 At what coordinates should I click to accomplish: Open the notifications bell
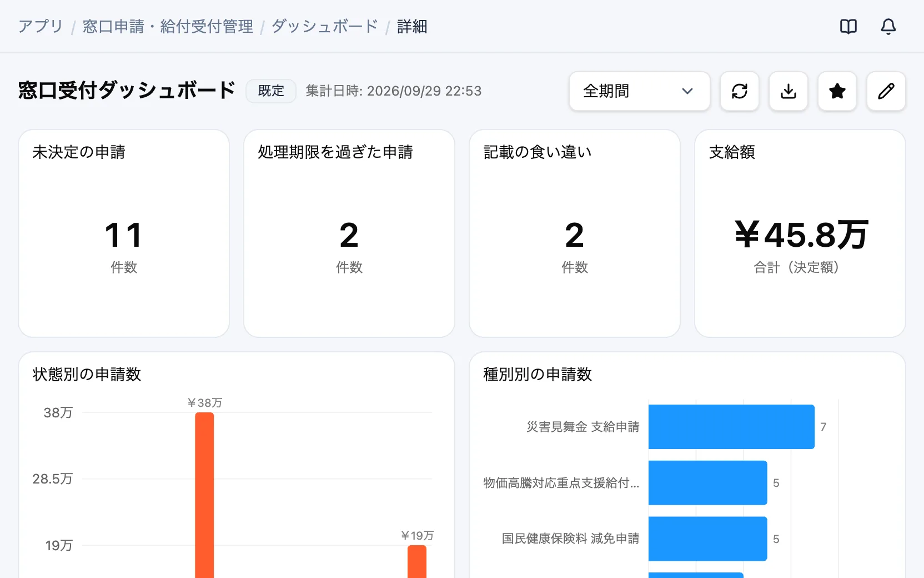click(888, 27)
